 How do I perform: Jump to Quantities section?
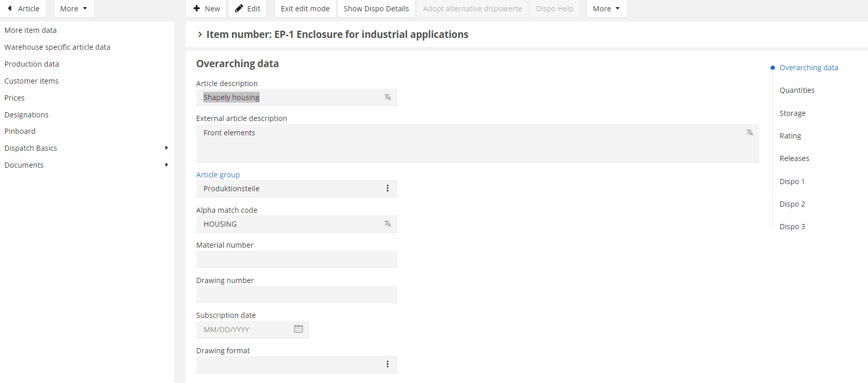(797, 90)
